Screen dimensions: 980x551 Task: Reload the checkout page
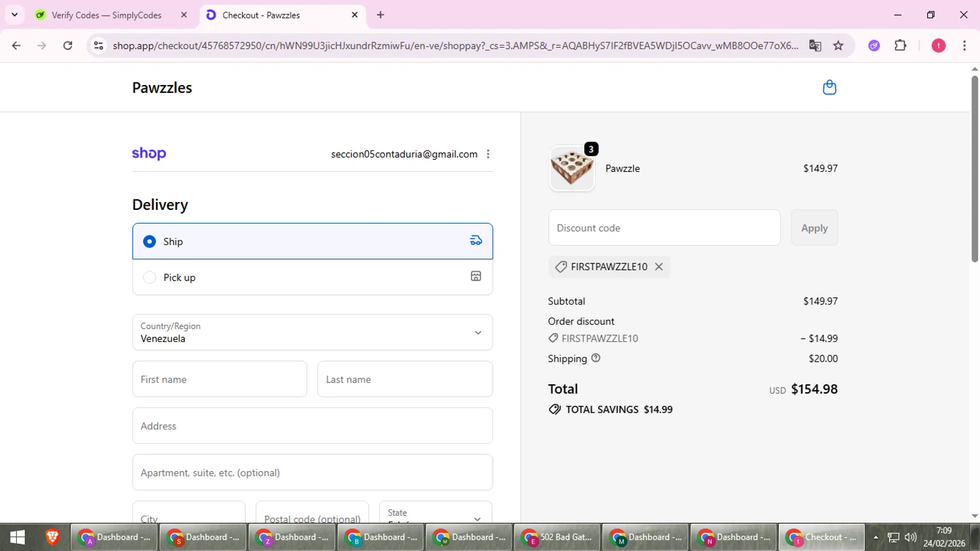(x=68, y=46)
